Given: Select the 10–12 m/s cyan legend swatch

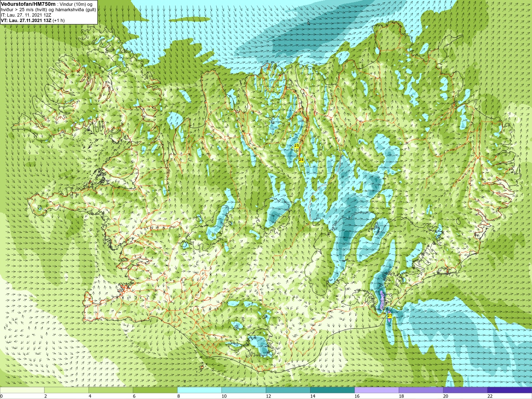Looking at the screenshot, I should pyautogui.click(x=244, y=390).
